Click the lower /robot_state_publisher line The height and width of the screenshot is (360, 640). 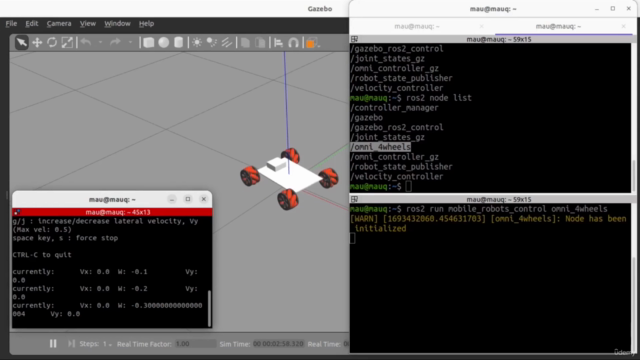tap(401, 167)
